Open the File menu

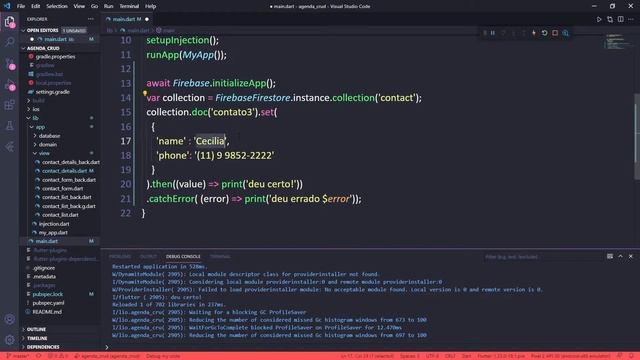coord(21,6)
